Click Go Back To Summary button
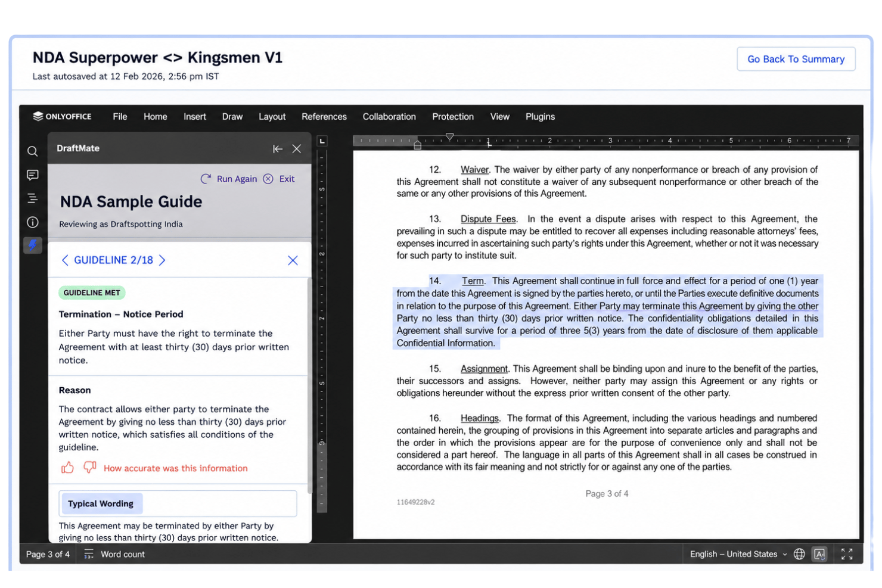This screenshot has height=588, width=882. (796, 59)
